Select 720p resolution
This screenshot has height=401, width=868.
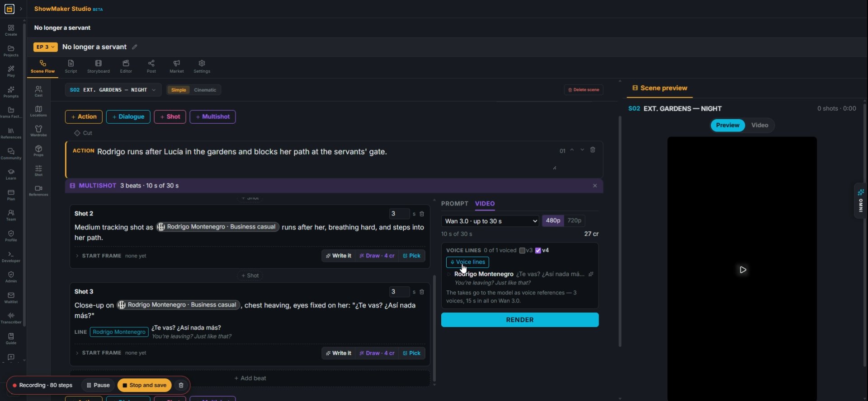(574, 221)
